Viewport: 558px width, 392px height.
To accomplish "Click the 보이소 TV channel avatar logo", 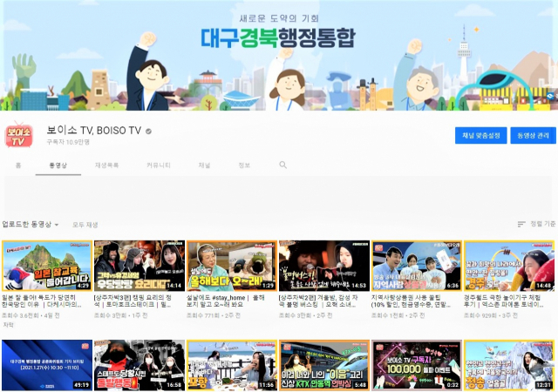I will (x=19, y=136).
